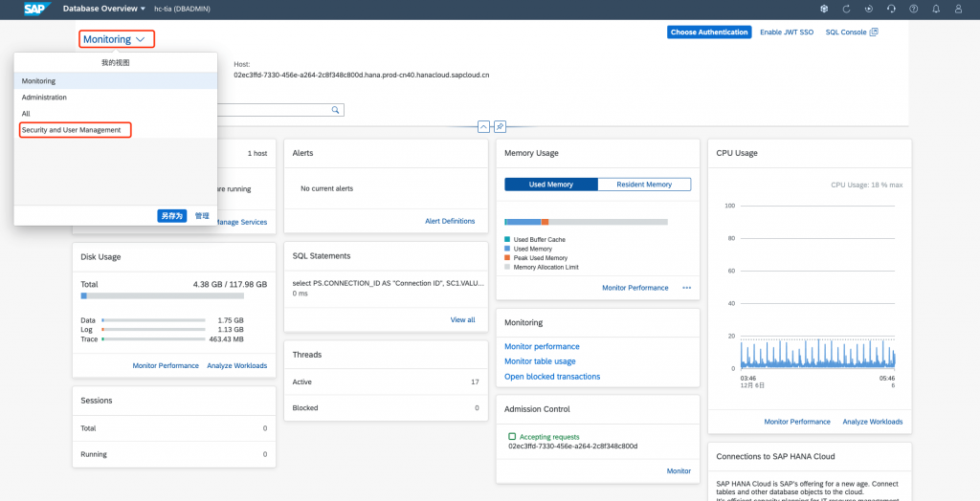
Task: Choose All in the views list
Action: pyautogui.click(x=116, y=114)
